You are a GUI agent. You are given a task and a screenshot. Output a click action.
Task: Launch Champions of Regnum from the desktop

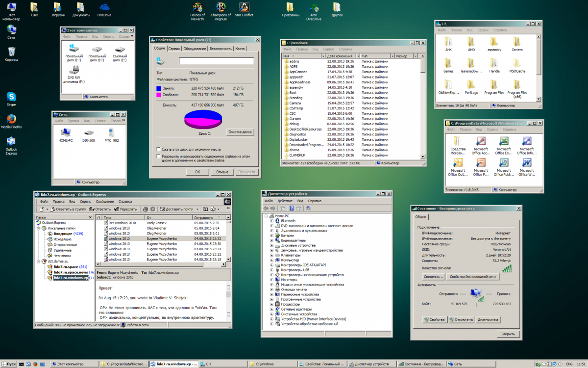pyautogui.click(x=220, y=10)
